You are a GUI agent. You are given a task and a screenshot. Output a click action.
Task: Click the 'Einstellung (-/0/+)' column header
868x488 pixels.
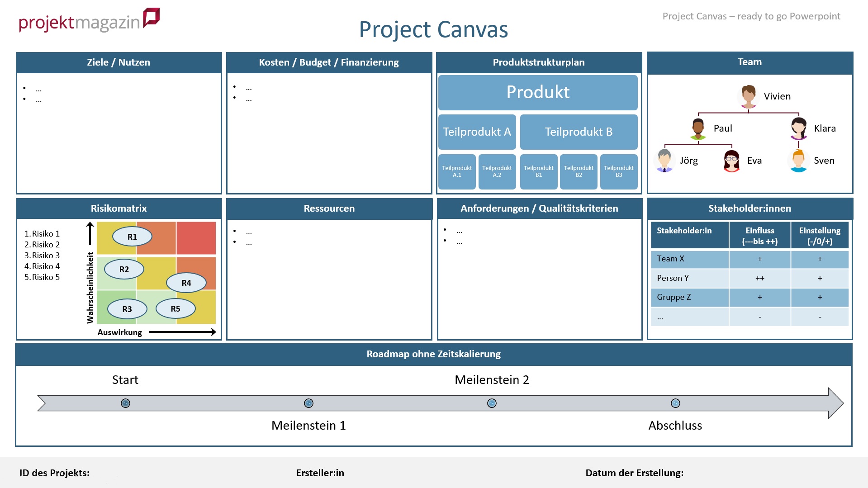[820, 236]
